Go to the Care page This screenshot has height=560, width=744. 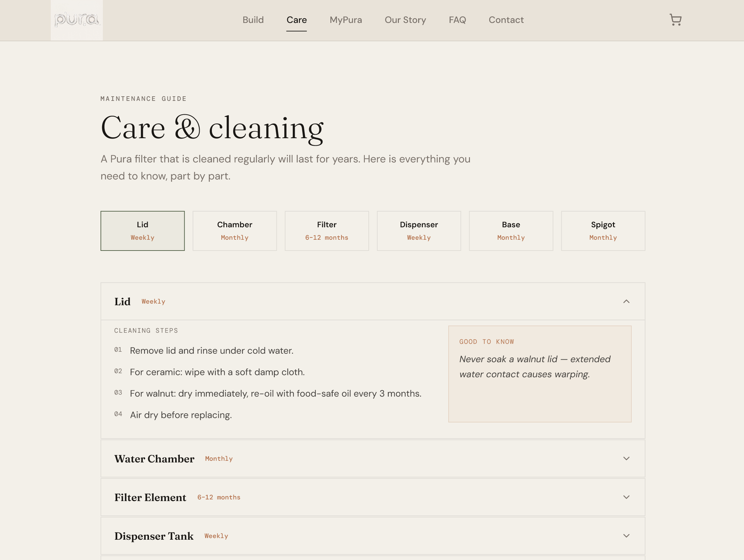(296, 20)
